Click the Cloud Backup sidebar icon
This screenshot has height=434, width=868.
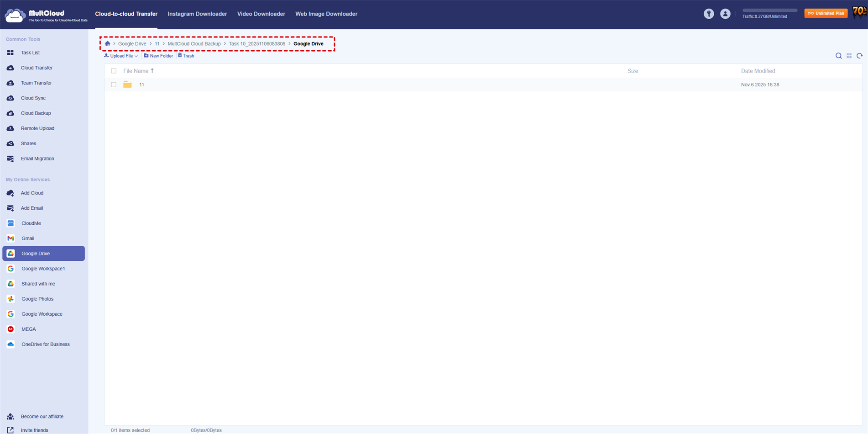(x=10, y=113)
